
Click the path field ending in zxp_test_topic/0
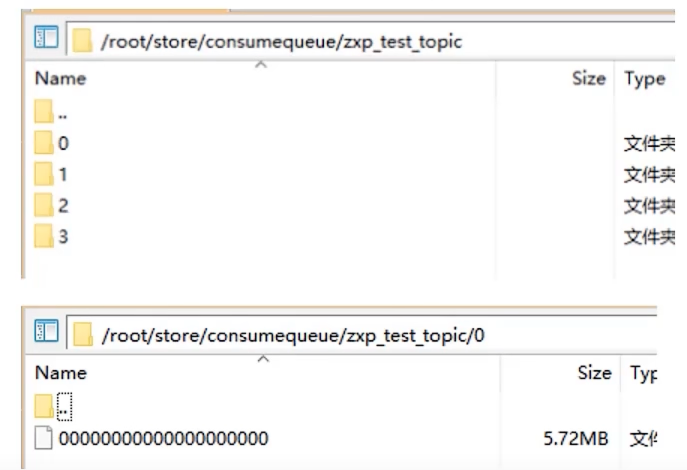pyautogui.click(x=362, y=334)
